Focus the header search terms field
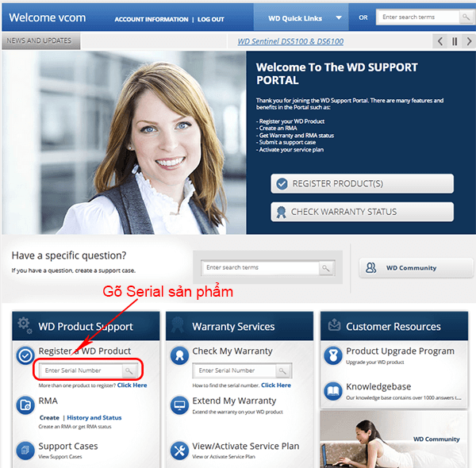476x468 pixels. (x=418, y=17)
